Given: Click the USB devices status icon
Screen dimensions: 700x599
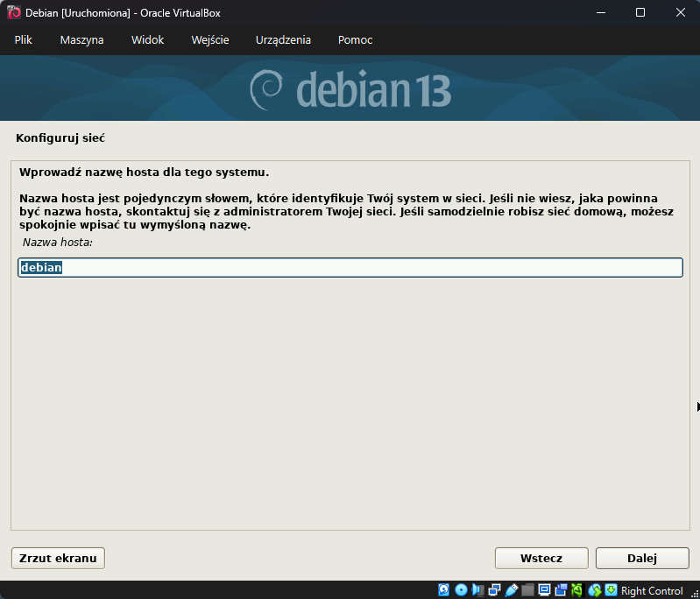Looking at the screenshot, I should coord(512,590).
